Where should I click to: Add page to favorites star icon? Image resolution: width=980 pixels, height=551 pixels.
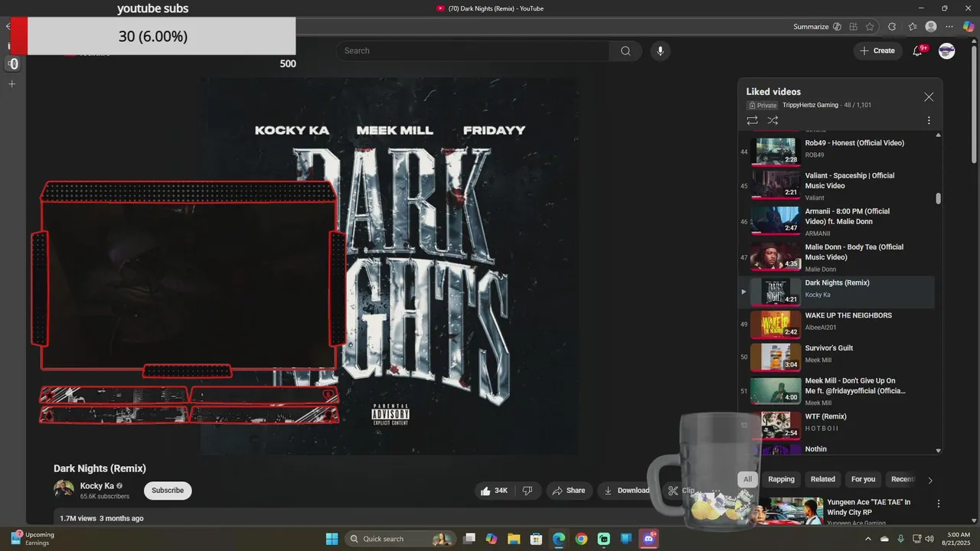[x=871, y=26]
